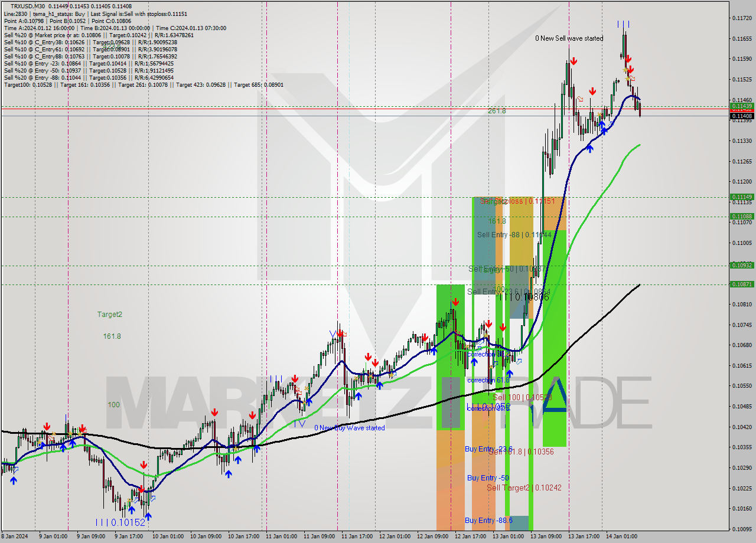This screenshot has height=543, width=756.
Task: Select the '0 New Sell wave started' label
Action: 569,38
